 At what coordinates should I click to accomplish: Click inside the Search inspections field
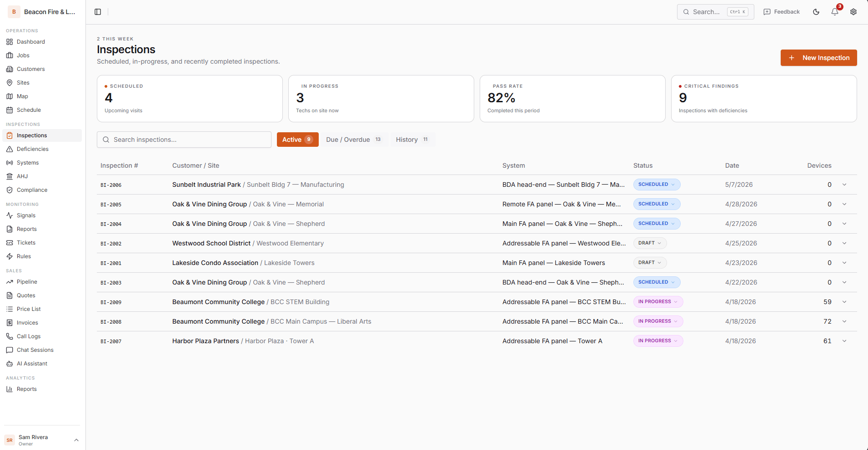click(184, 140)
